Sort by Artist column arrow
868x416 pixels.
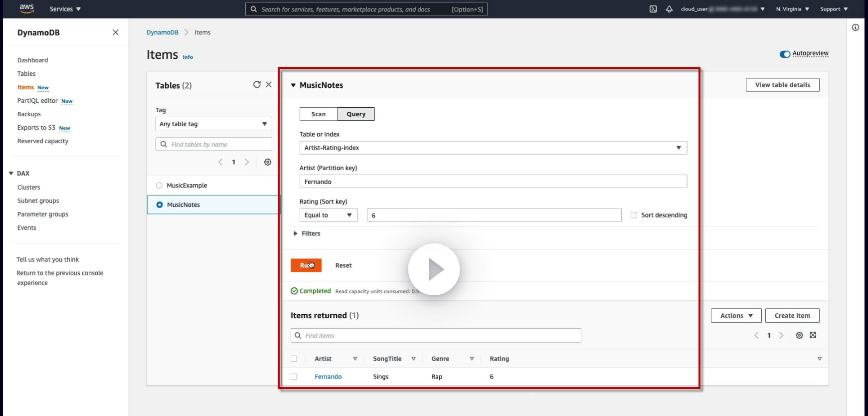coord(355,359)
